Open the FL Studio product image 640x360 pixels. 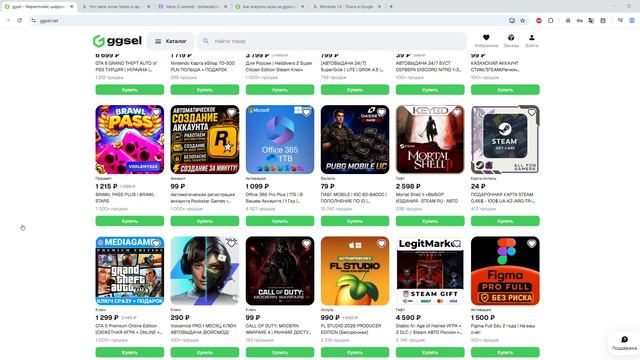pos(355,271)
